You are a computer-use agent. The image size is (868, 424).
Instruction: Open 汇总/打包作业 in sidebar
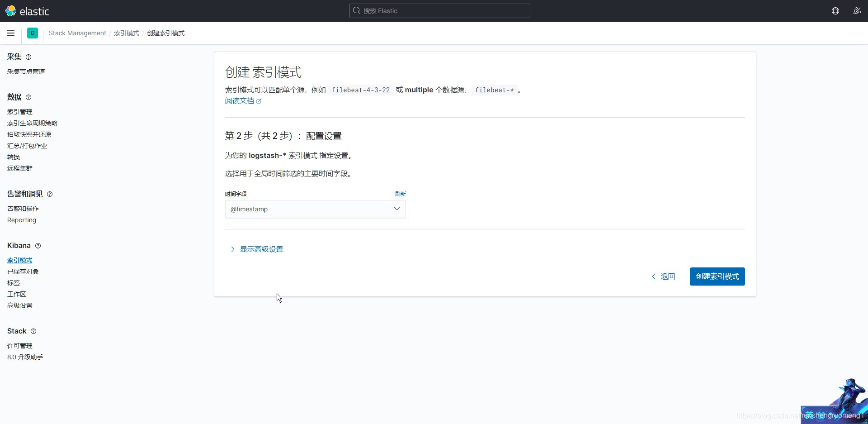27,146
